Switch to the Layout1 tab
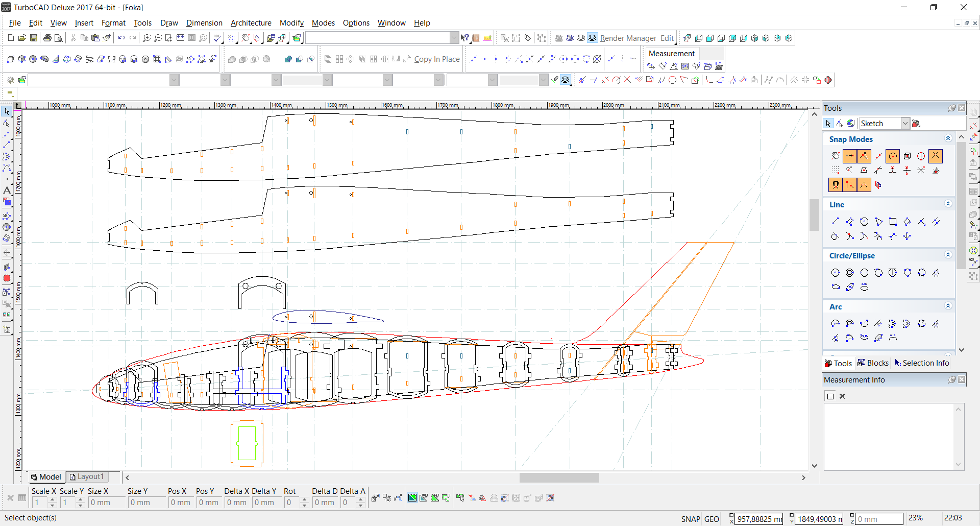This screenshot has height=526, width=980. [87, 477]
